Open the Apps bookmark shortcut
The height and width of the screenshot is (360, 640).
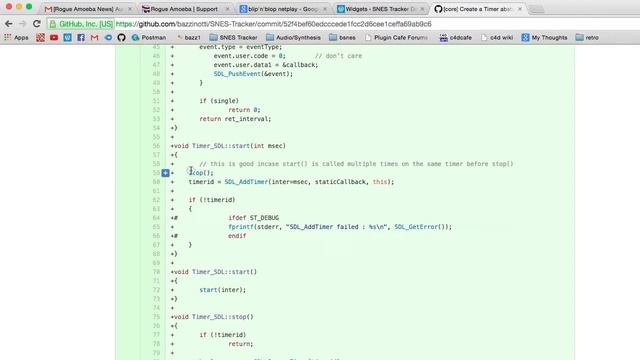click(16, 38)
